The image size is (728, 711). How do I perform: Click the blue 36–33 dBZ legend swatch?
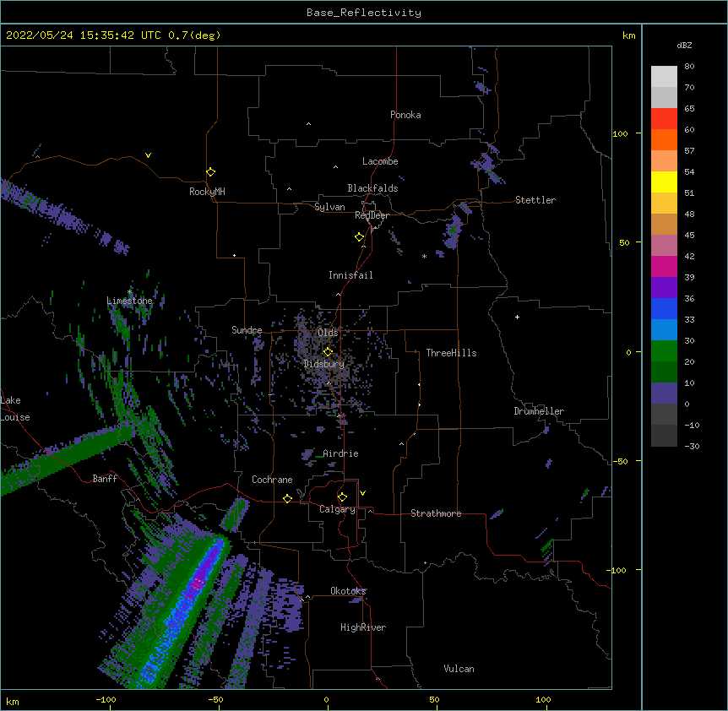[x=664, y=308]
